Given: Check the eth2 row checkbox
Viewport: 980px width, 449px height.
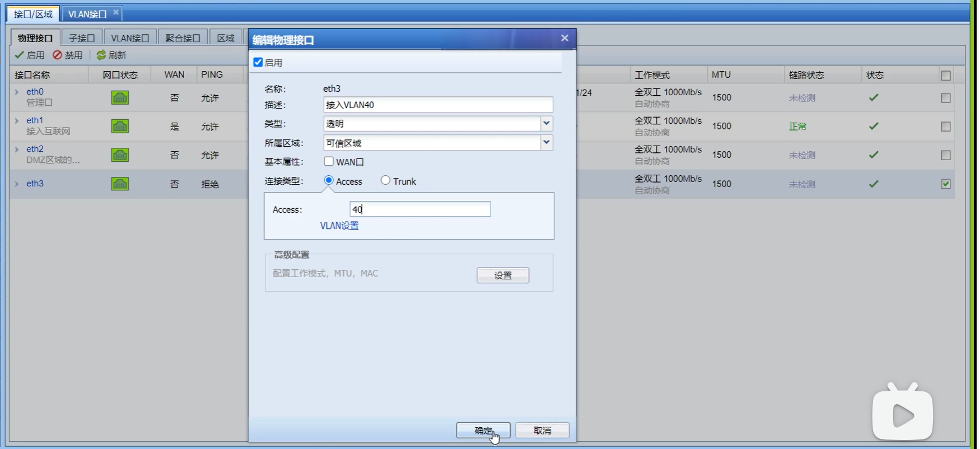Looking at the screenshot, I should pos(946,155).
